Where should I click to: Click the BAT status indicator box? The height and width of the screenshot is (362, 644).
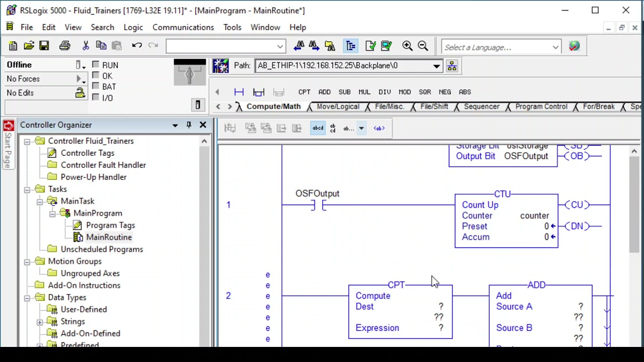(96, 86)
